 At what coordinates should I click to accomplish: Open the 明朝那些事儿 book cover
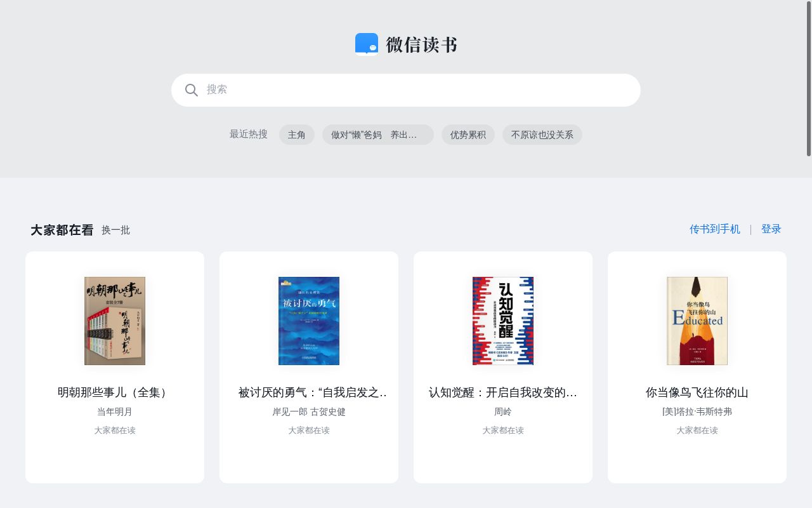(115, 321)
